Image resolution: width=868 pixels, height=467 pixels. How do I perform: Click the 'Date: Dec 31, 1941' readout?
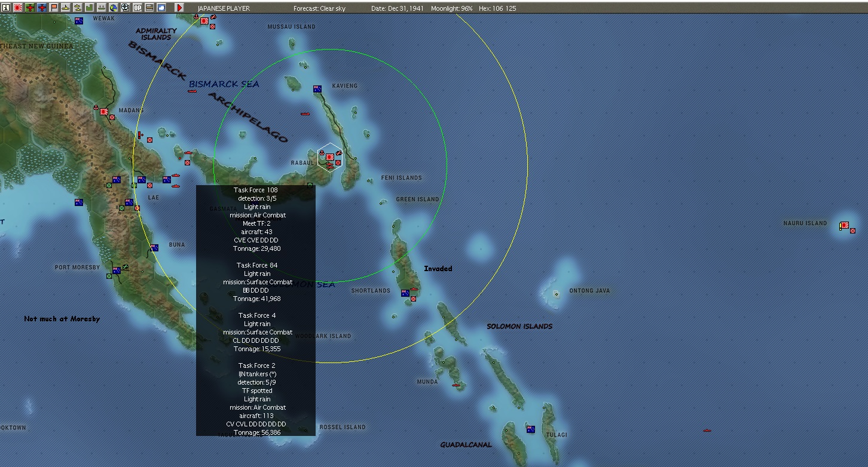pyautogui.click(x=397, y=8)
